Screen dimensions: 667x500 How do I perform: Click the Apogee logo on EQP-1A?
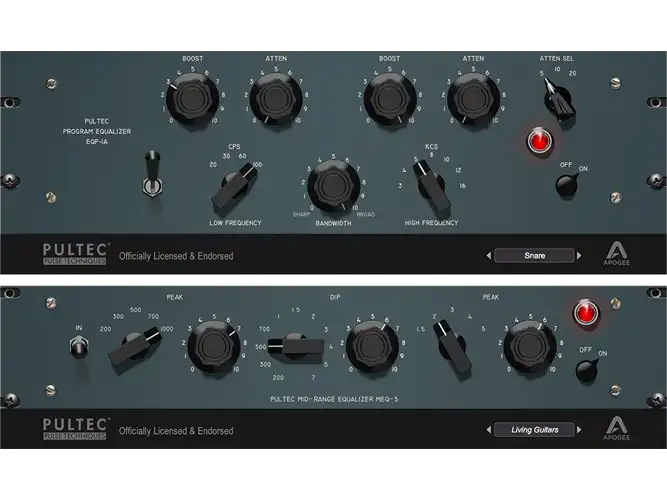click(x=616, y=253)
